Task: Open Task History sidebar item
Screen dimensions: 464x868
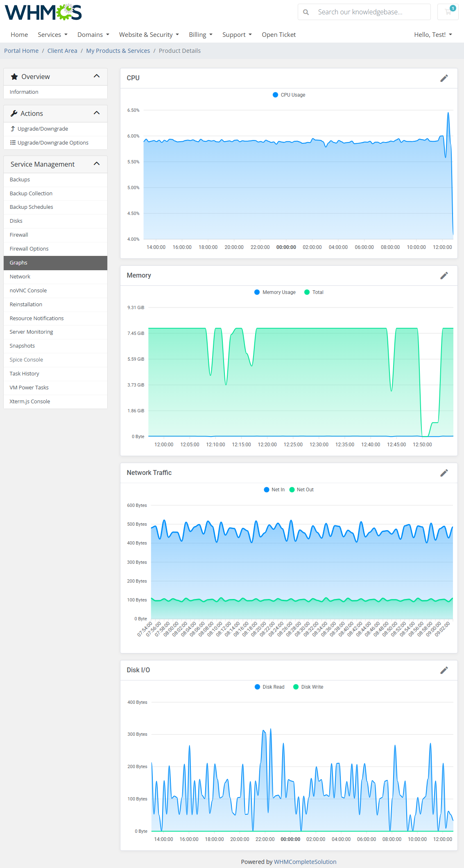Action: 55,374
